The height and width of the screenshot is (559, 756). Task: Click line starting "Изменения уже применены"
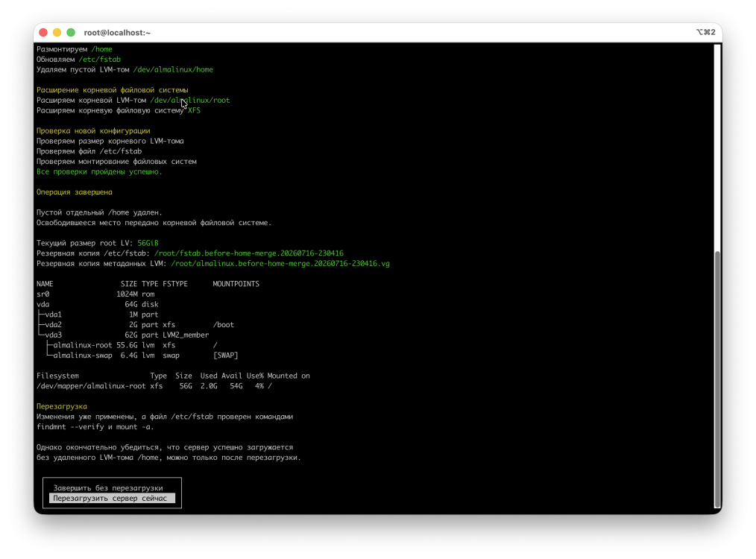point(165,417)
